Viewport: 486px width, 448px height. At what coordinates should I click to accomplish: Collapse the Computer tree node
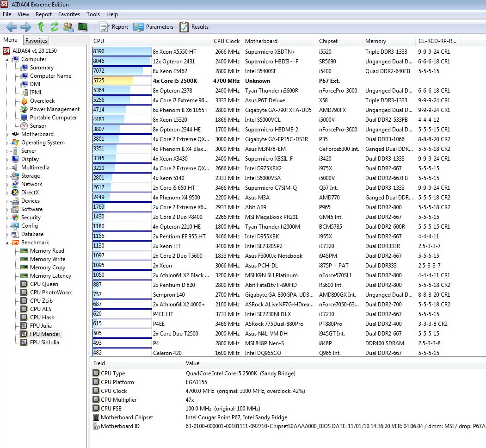click(x=7, y=60)
